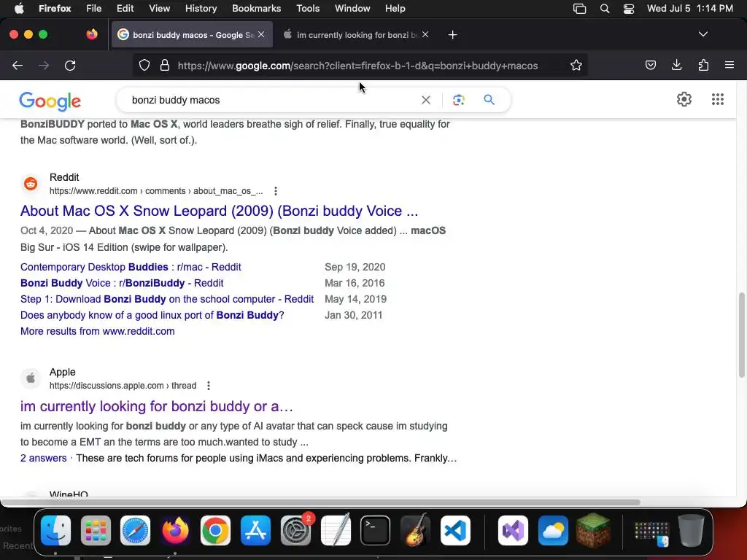Open the Firefox downloads panel
The height and width of the screenshot is (560, 747).
(x=676, y=65)
